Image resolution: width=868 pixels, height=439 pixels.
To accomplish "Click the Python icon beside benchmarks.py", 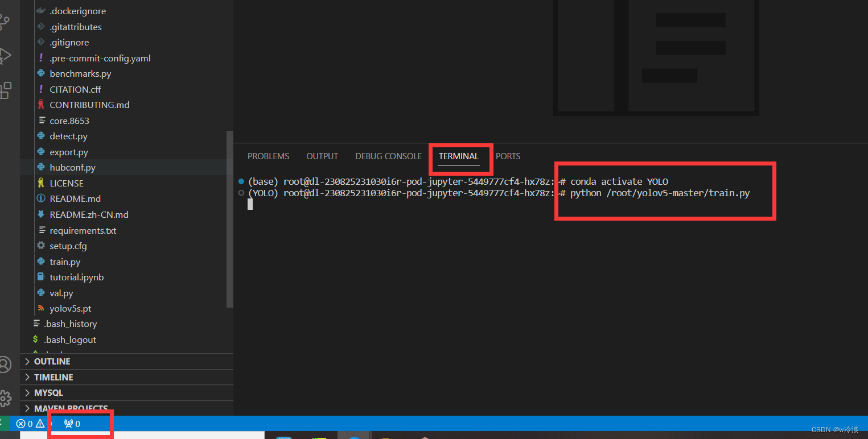I will coord(41,73).
